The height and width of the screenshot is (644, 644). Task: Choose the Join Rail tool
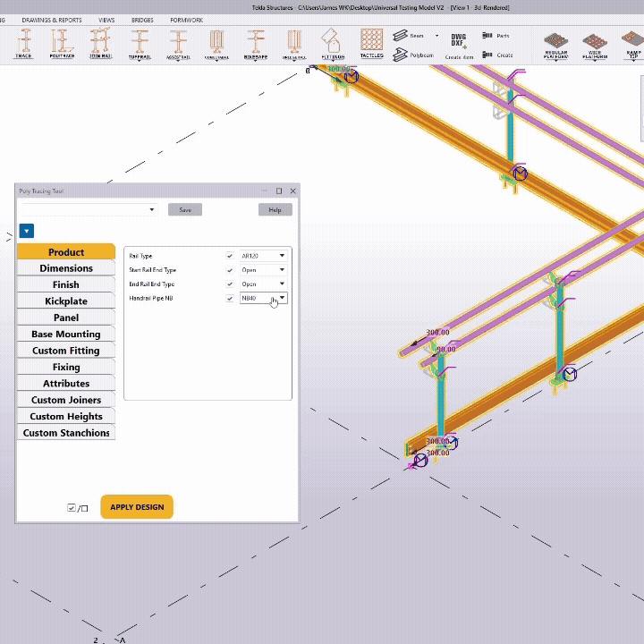pyautogui.click(x=100, y=43)
